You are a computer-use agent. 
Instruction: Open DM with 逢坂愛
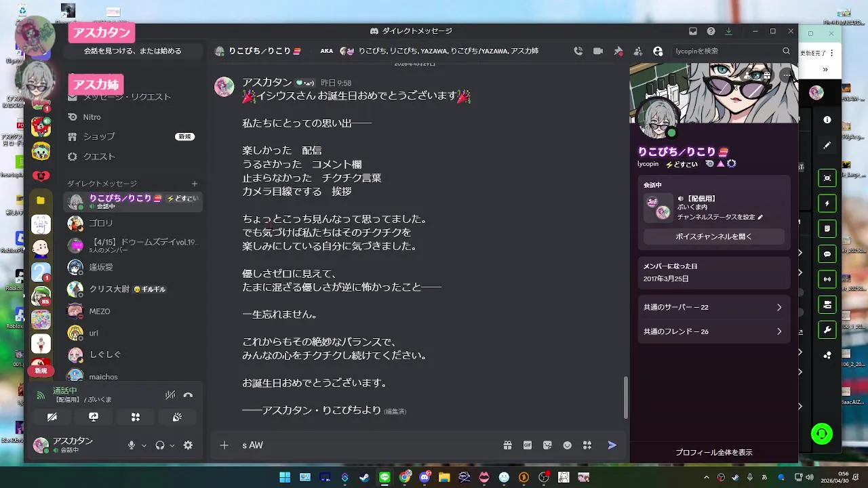[x=133, y=268]
